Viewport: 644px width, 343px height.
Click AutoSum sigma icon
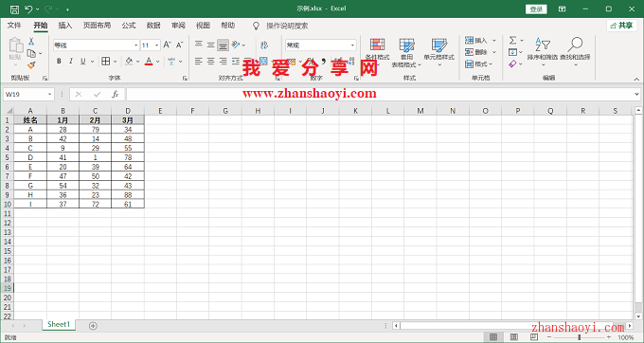[512, 40]
